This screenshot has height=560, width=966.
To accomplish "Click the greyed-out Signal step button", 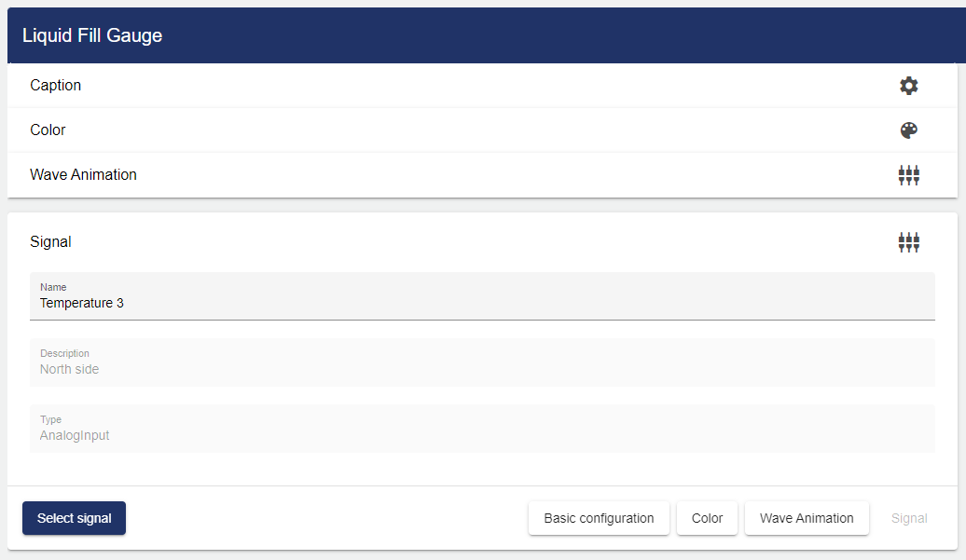I will point(909,518).
